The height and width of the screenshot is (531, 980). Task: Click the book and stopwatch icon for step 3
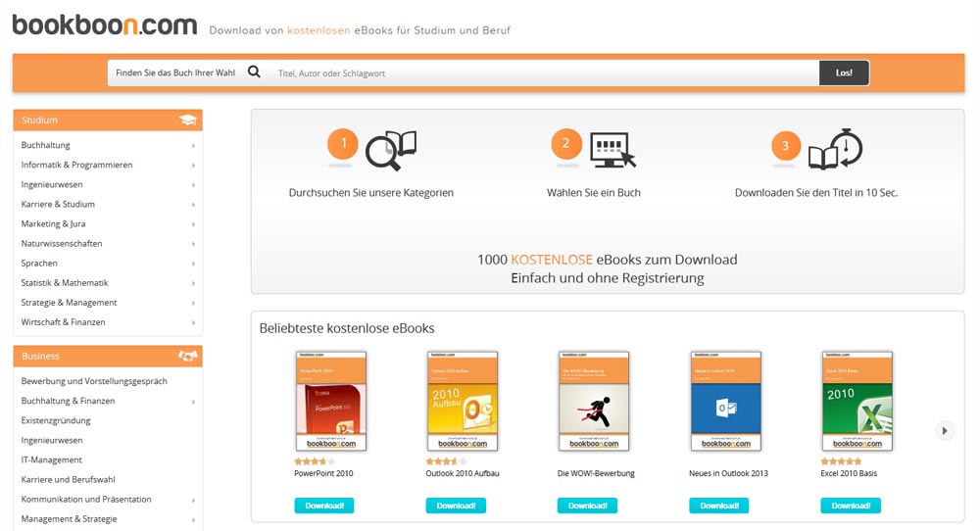(x=835, y=149)
